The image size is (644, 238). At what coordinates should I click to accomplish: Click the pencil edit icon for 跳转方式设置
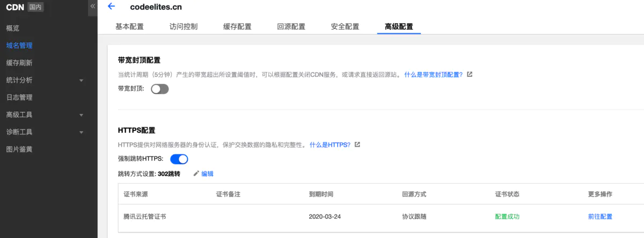tap(196, 174)
